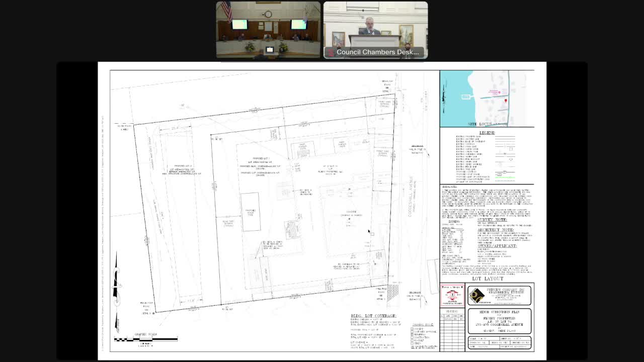Image resolution: width=644 pixels, height=362 pixels.
Task: Click the fire hydrant symbol in the Legend
Action: click(x=511, y=159)
